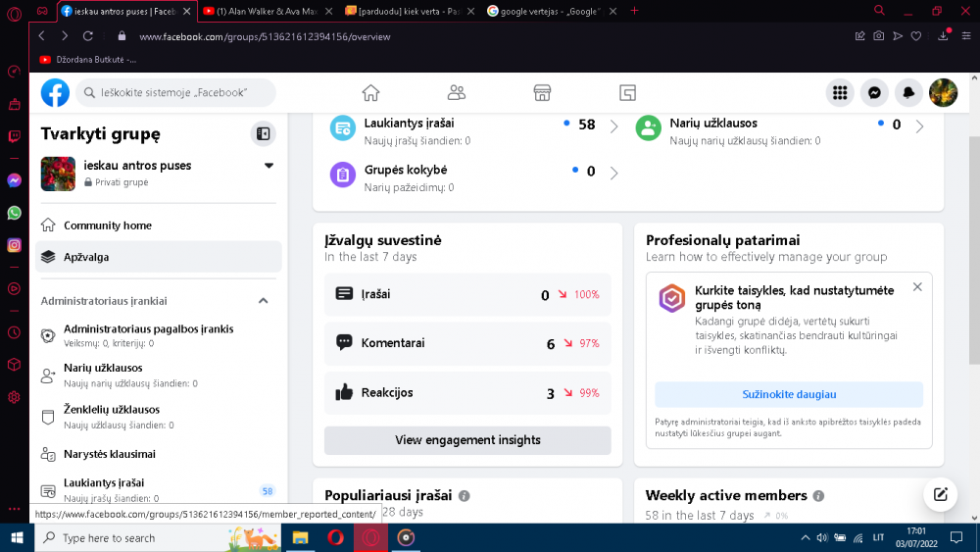Open Narių užklausos chevron in overview

pyautogui.click(x=919, y=126)
